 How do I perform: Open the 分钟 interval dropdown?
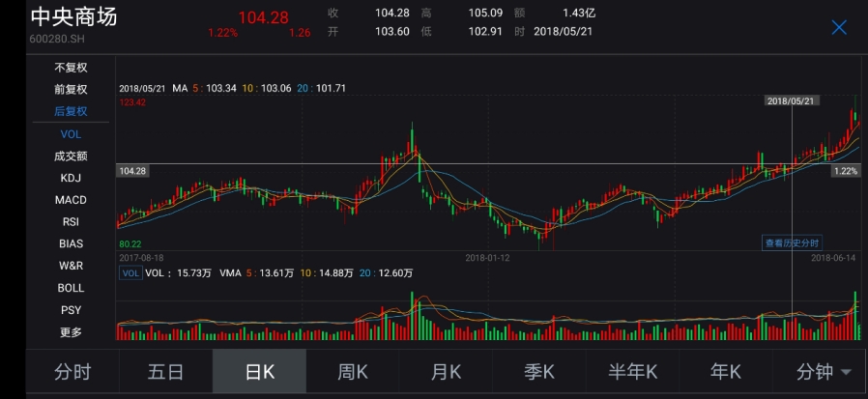(823, 372)
